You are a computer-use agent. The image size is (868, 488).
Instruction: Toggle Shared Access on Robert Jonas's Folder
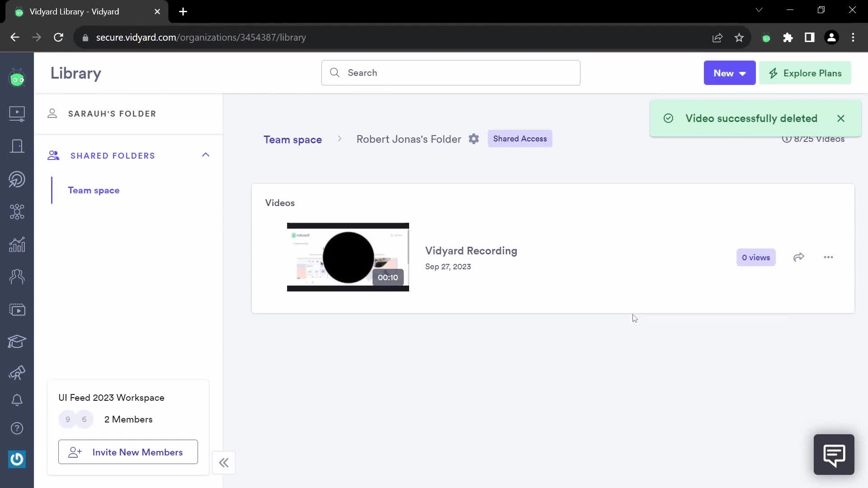(x=519, y=139)
